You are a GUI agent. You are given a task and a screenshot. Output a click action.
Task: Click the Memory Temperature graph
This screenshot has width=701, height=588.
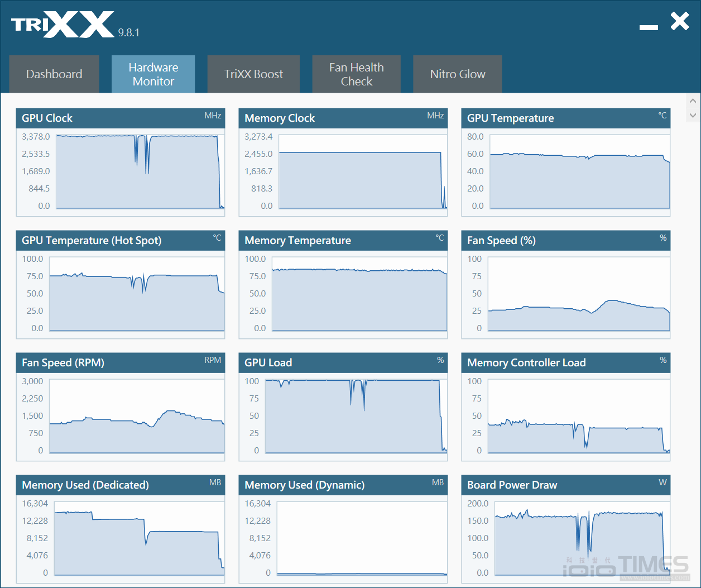359,293
